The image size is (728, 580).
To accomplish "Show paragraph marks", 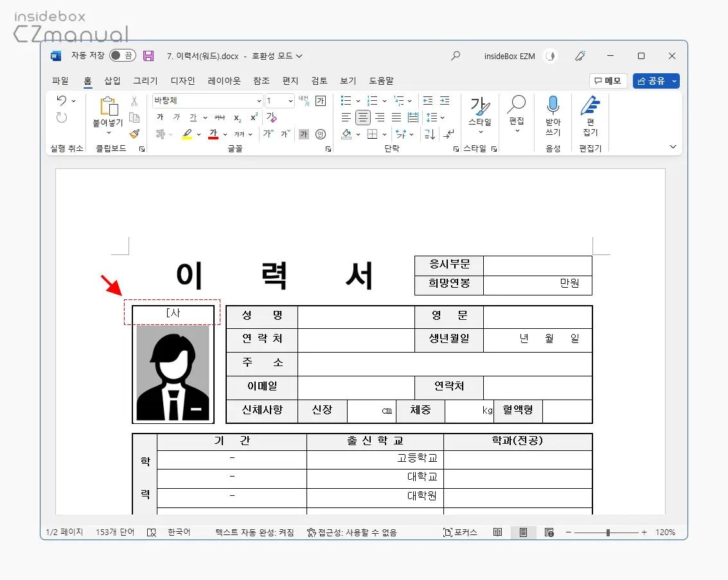I will tap(448, 134).
